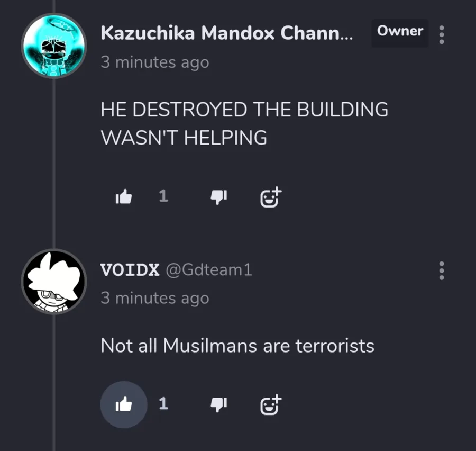Select the 'Not all Musilmans are terrorists' text
476x451 pixels.
point(237,346)
